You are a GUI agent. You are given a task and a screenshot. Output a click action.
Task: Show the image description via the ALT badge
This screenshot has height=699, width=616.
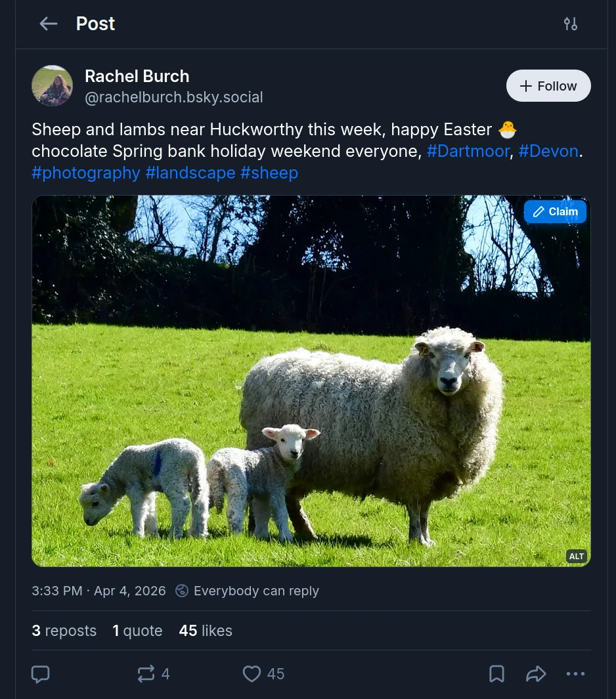tap(576, 556)
